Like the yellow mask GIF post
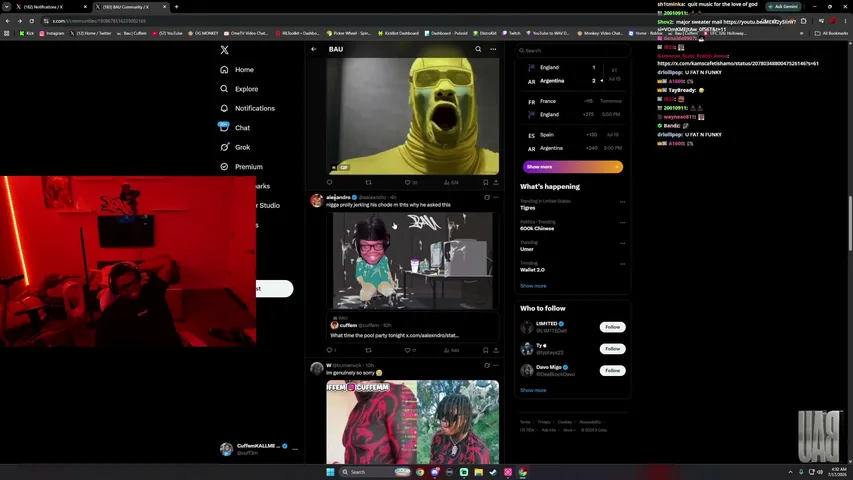The image size is (853, 480). [x=411, y=182]
